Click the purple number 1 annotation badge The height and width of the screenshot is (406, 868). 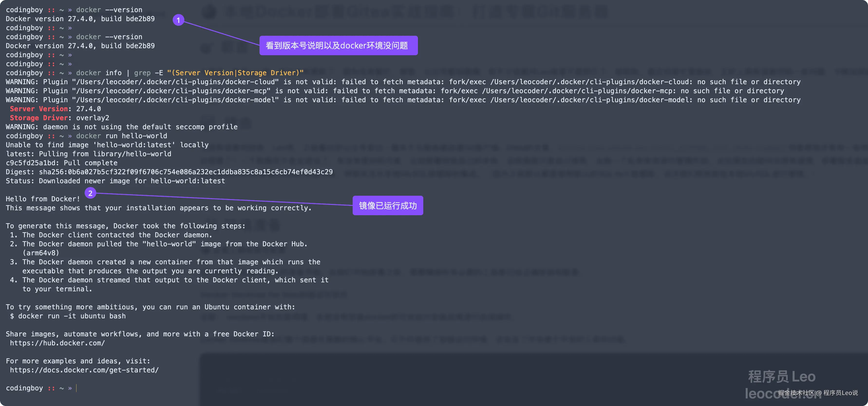click(178, 20)
